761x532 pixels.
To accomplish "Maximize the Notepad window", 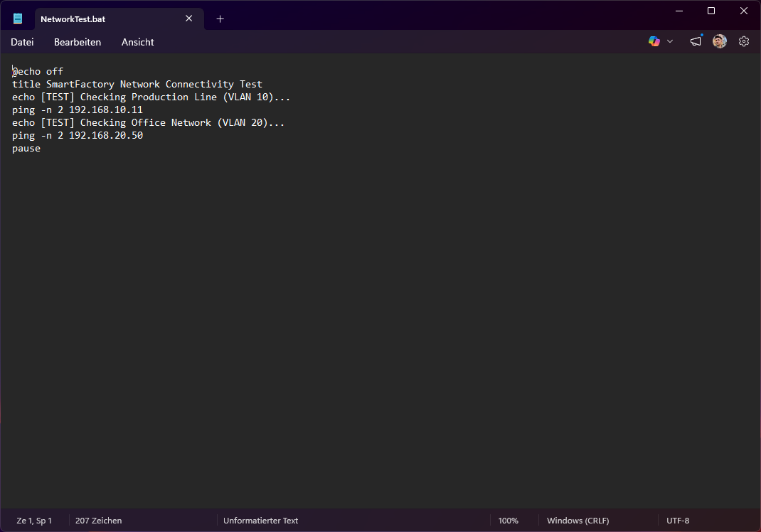I will pyautogui.click(x=711, y=11).
